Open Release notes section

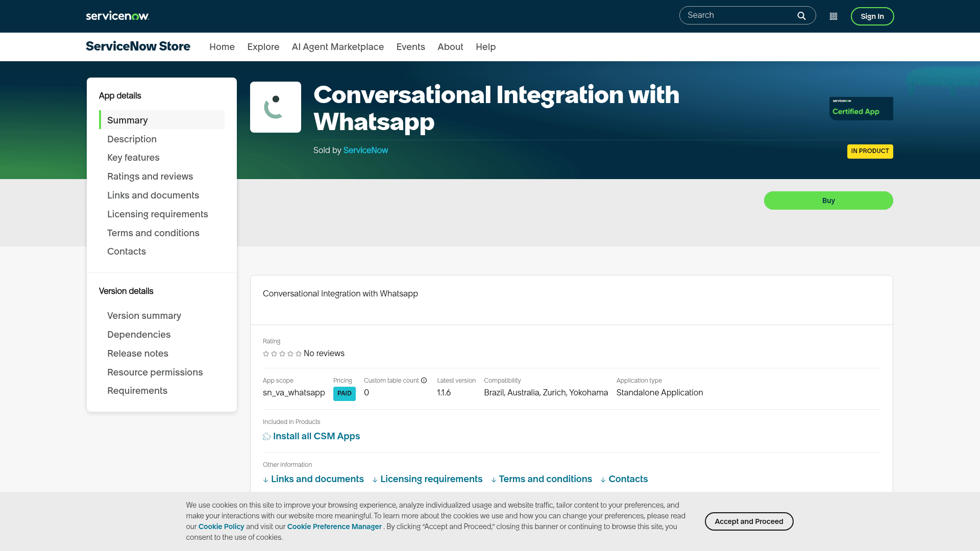point(138,354)
